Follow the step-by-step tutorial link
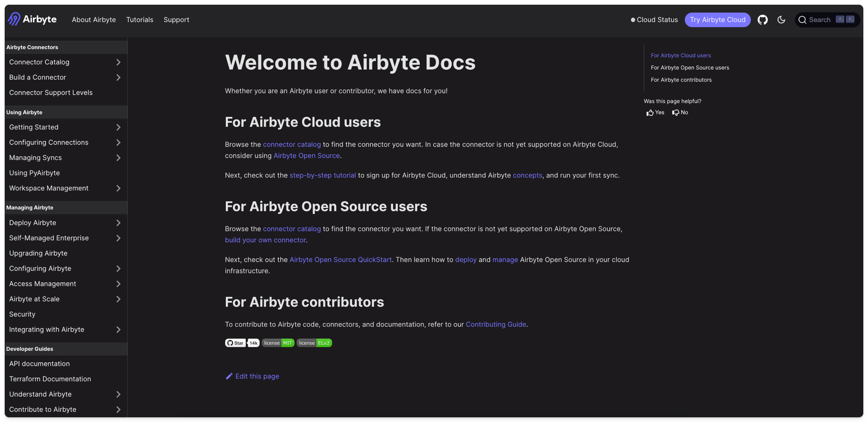The height and width of the screenshot is (422, 868). coord(322,175)
